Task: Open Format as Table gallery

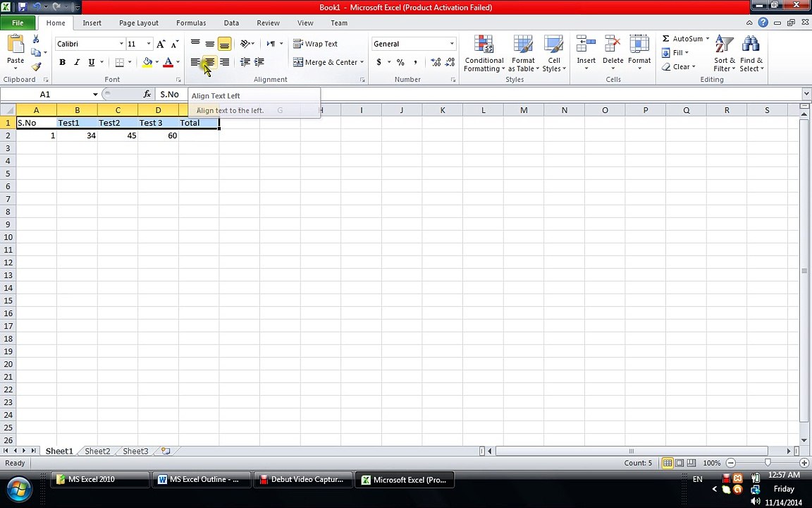Action: tap(524, 54)
